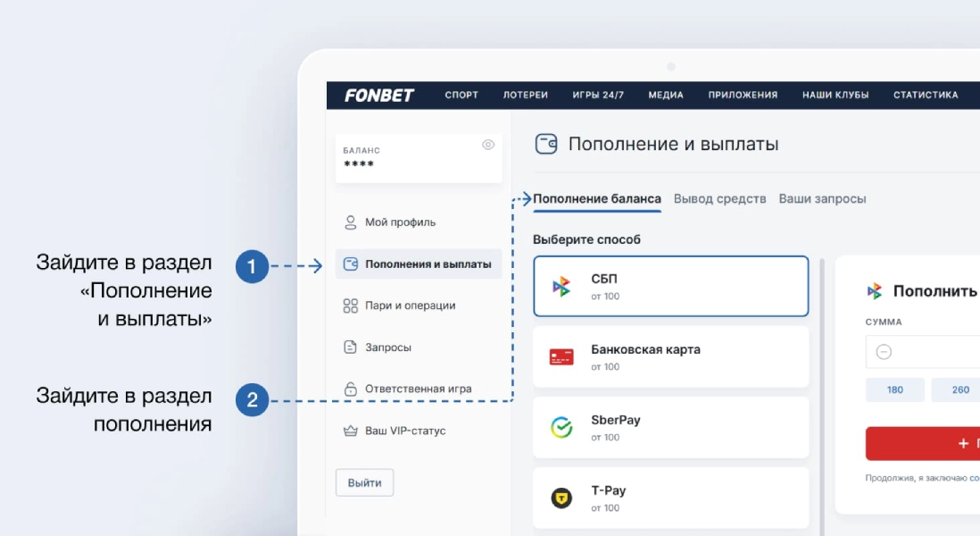
Task: Click the SberPay green checkmark logo
Action: pos(561,428)
